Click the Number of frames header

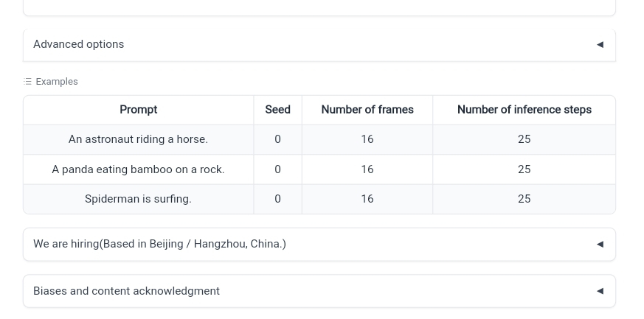pyautogui.click(x=367, y=110)
